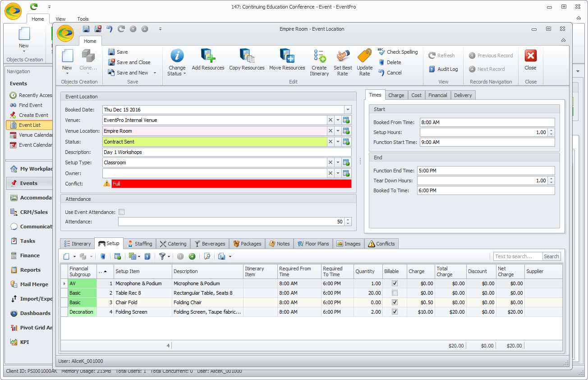Click the Search button beside search box
Screen dimensions: 588x380
551,256
